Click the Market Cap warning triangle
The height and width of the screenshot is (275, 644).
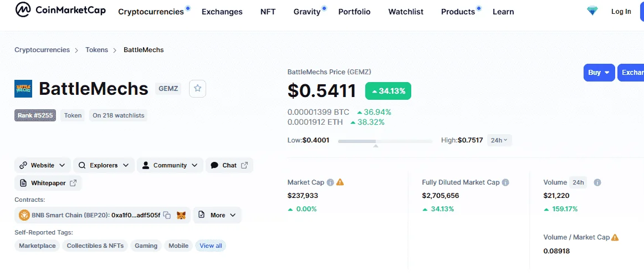pos(340,182)
